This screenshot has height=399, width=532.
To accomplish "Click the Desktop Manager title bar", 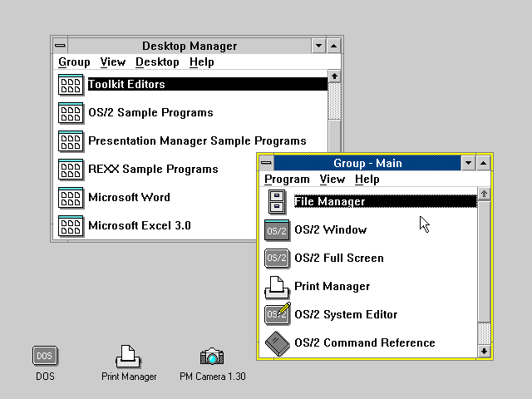I will 190,46.
